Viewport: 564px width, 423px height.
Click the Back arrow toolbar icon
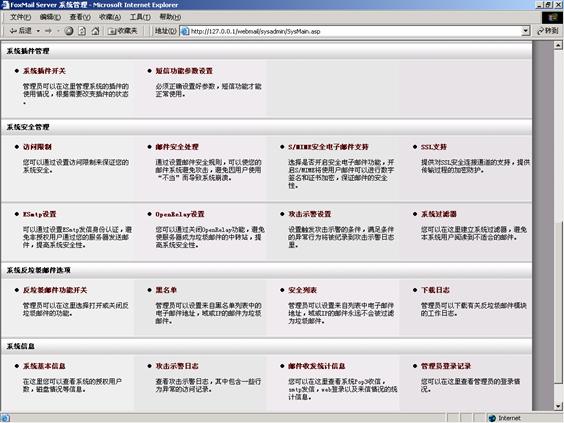tap(13, 31)
